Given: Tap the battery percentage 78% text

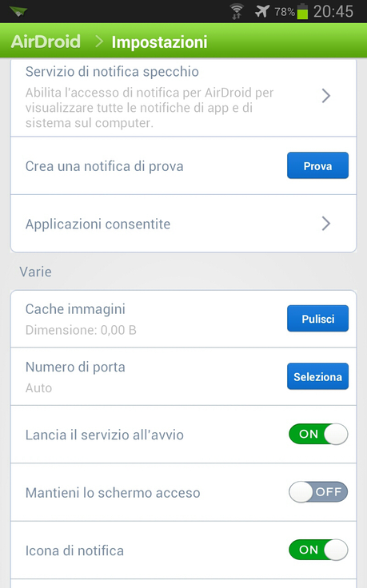Looking at the screenshot, I should click(284, 12).
